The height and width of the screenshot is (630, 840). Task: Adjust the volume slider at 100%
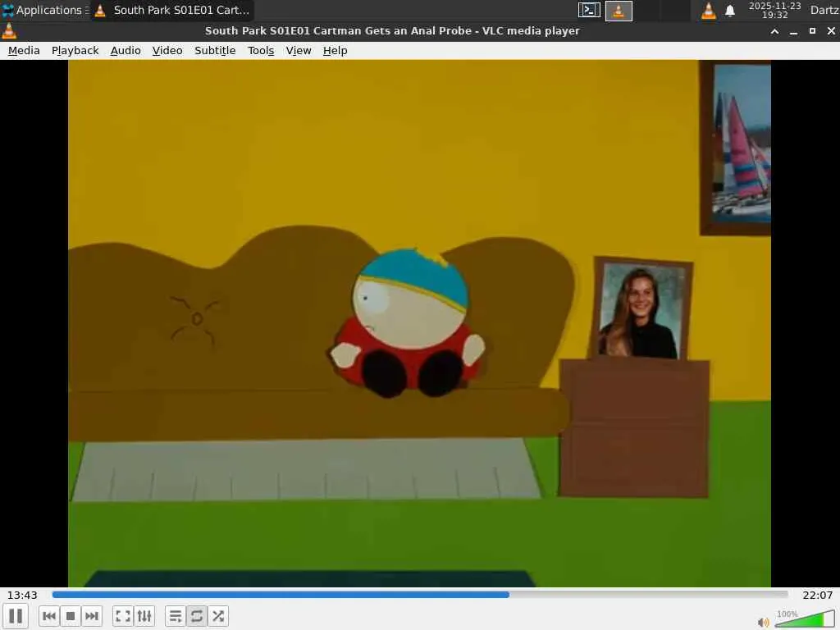click(x=805, y=619)
